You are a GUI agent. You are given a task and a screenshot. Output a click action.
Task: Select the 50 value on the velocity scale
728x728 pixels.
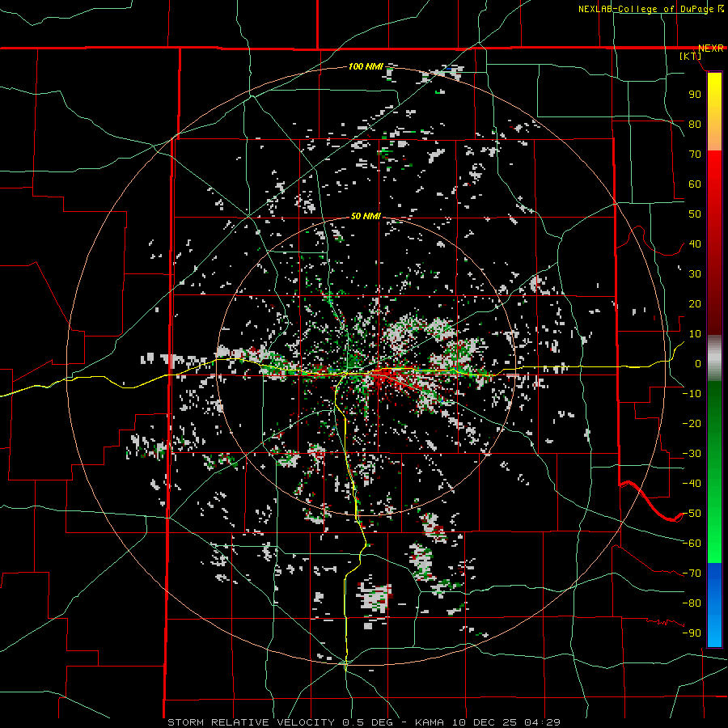click(695, 214)
